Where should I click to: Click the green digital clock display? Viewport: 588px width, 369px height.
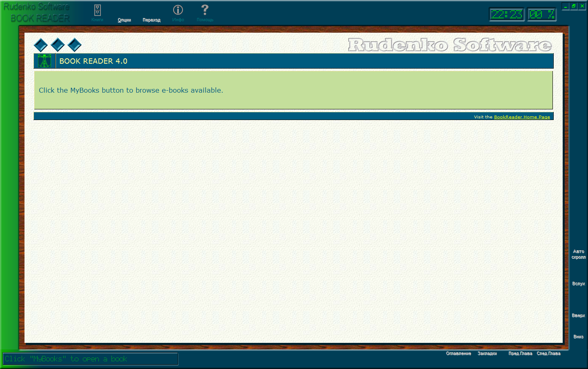pos(507,15)
